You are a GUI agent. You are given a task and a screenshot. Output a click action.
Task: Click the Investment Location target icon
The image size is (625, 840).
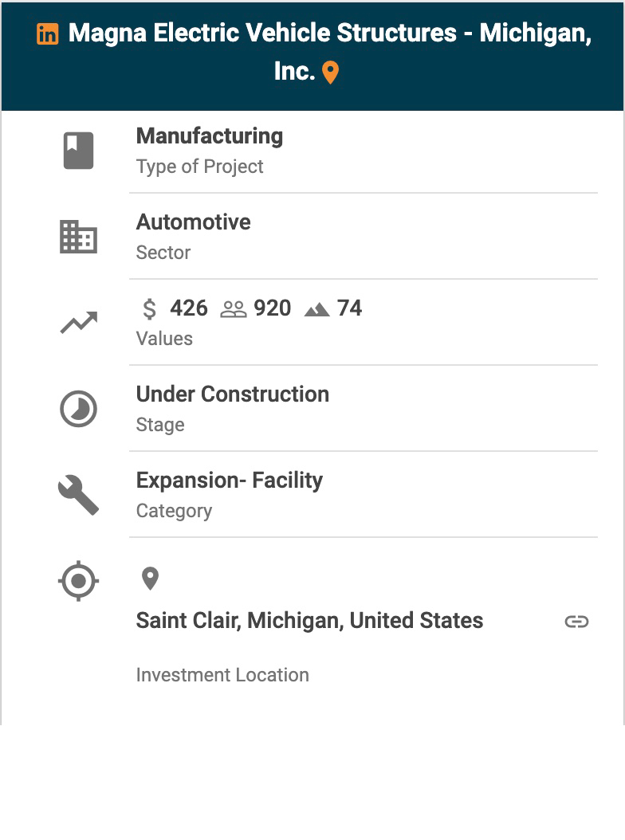[78, 581]
